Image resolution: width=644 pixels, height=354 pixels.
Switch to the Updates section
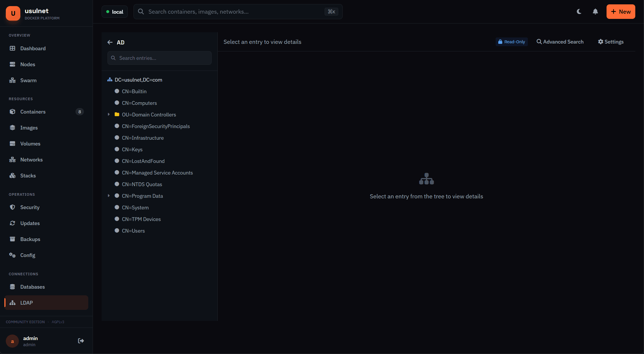point(30,223)
